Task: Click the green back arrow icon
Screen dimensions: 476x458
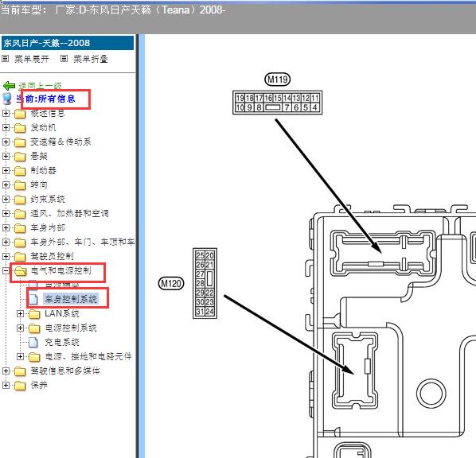Action: [9, 86]
